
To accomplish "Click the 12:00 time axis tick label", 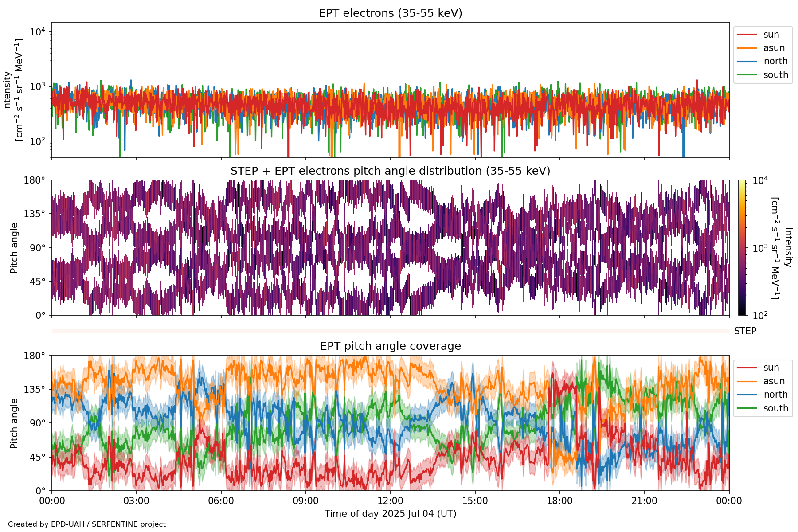I will (x=390, y=501).
